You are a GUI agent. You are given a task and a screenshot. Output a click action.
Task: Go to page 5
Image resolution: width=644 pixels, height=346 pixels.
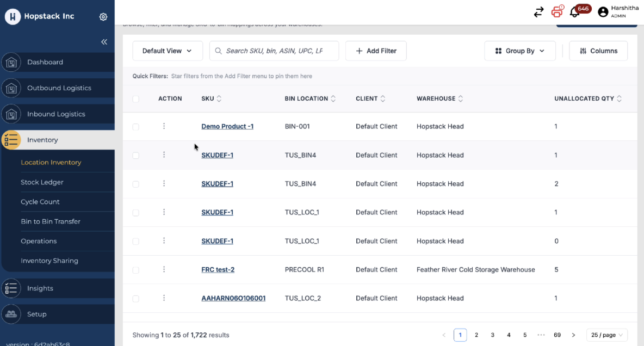(x=524, y=335)
